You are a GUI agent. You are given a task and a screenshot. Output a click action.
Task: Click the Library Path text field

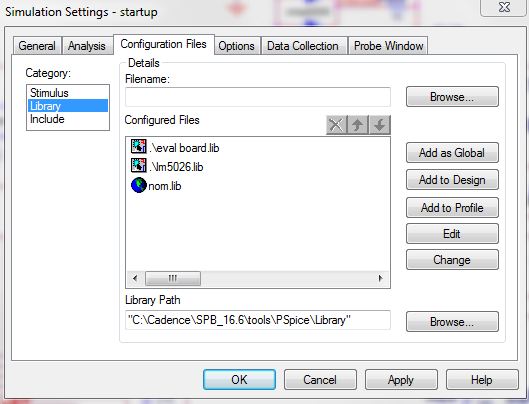coord(258,320)
